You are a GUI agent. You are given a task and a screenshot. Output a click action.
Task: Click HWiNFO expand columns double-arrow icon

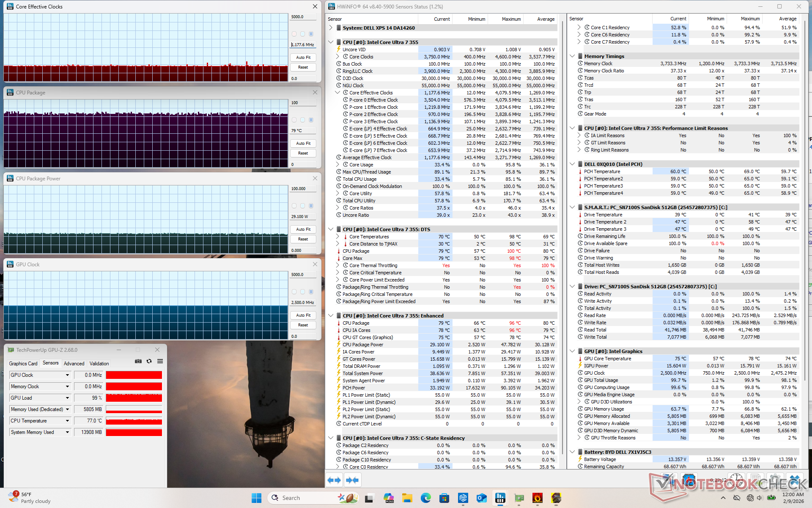pos(334,480)
